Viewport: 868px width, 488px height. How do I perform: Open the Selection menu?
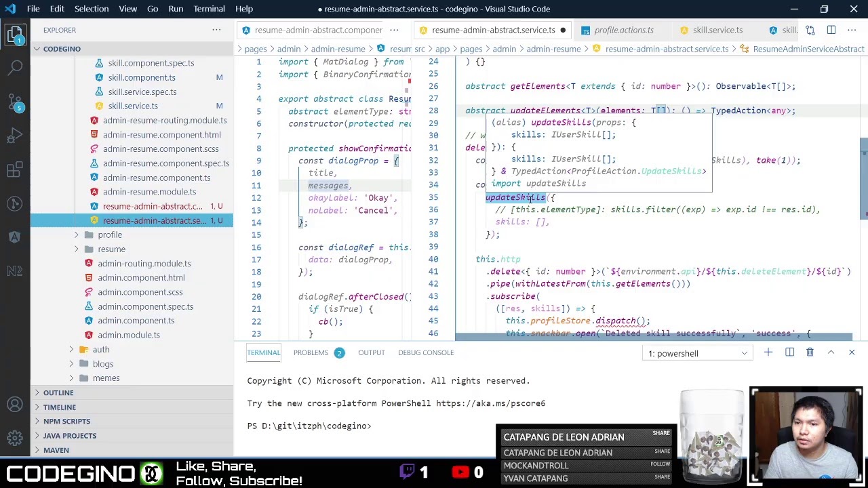pyautogui.click(x=92, y=9)
